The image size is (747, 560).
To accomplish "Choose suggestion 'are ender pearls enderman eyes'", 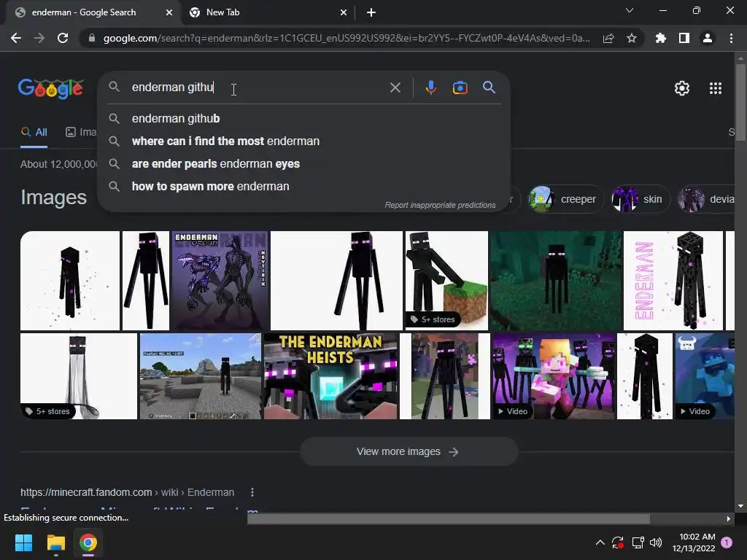I will coord(304,164).
